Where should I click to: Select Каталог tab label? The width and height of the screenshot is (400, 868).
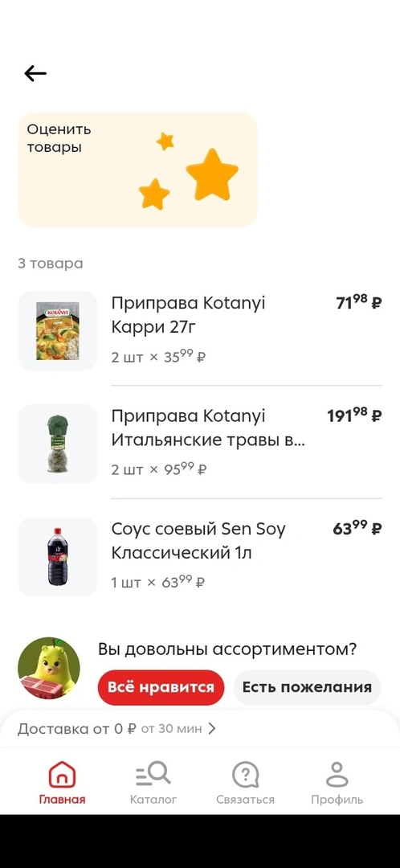153,800
